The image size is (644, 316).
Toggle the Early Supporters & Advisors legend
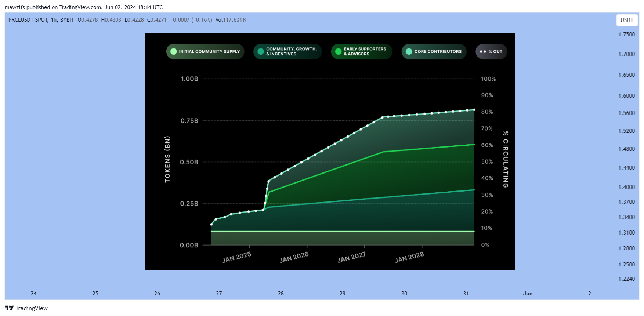(x=362, y=52)
